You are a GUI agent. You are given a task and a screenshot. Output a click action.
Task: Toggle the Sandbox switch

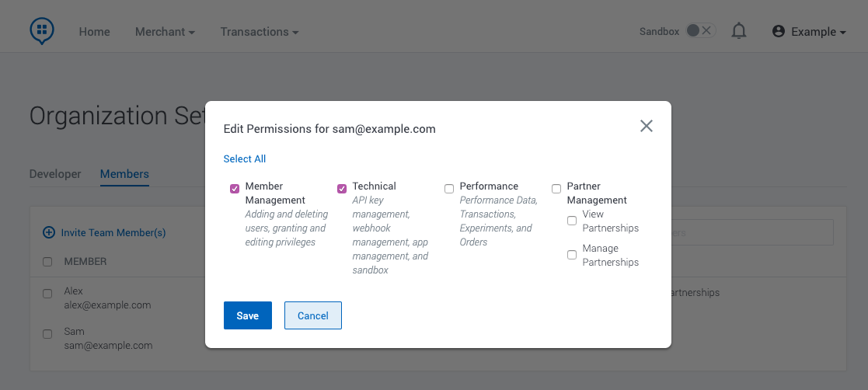[x=699, y=31]
